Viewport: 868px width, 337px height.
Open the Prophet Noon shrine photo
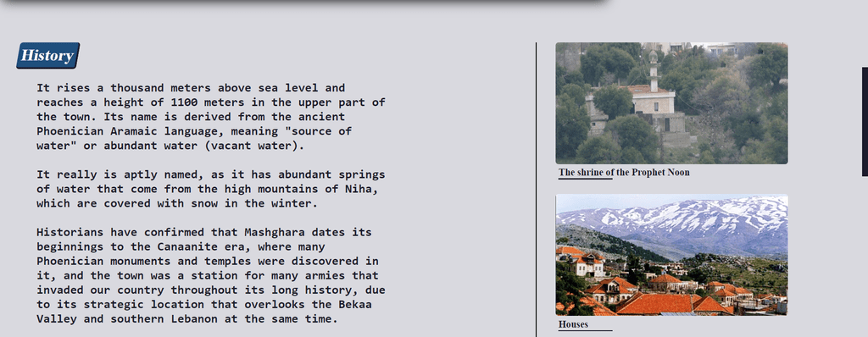pyautogui.click(x=671, y=103)
